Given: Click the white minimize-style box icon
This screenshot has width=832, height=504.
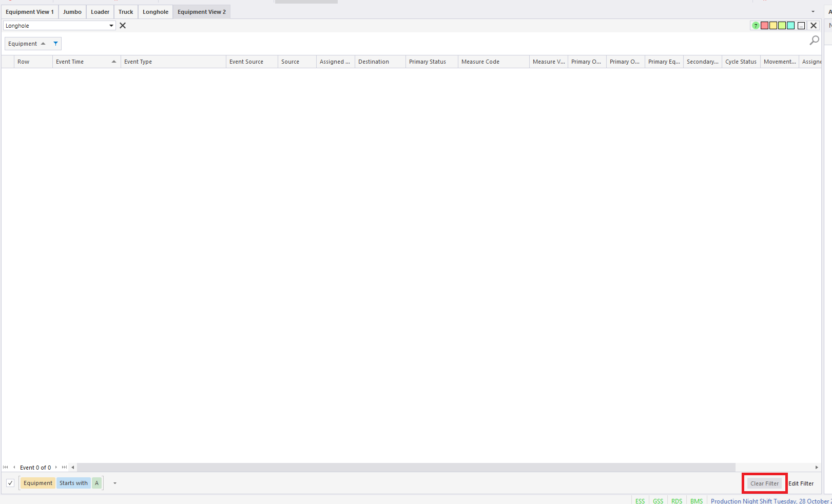Looking at the screenshot, I should click(801, 26).
